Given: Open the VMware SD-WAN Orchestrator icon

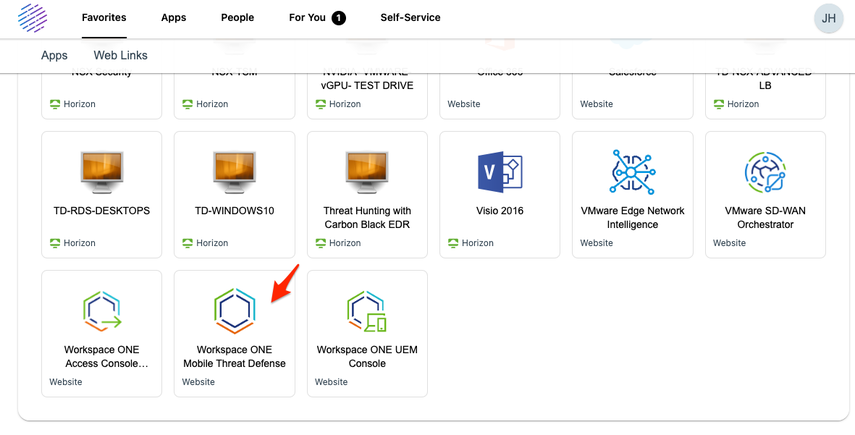Looking at the screenshot, I should [765, 172].
